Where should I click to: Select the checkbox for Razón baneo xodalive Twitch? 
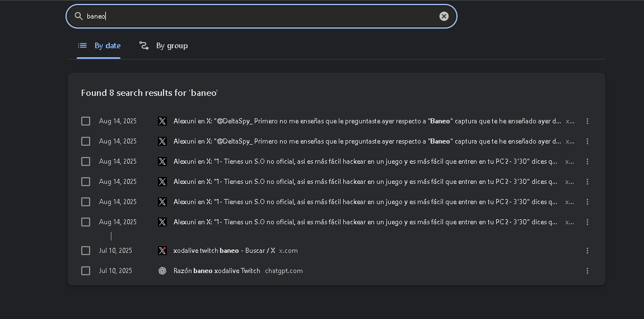coord(86,270)
